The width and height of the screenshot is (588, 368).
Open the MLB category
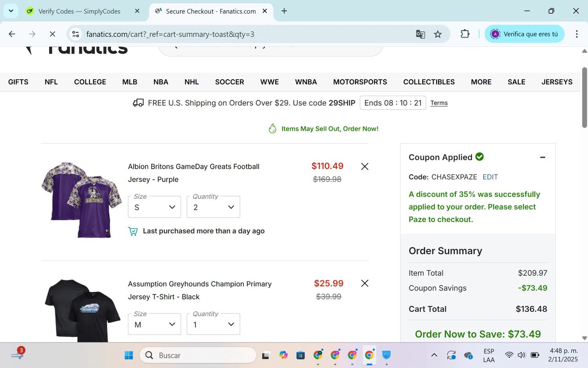click(130, 82)
